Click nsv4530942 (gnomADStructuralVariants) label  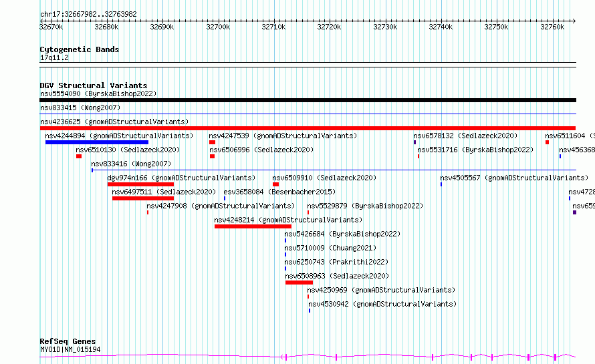(x=382, y=304)
